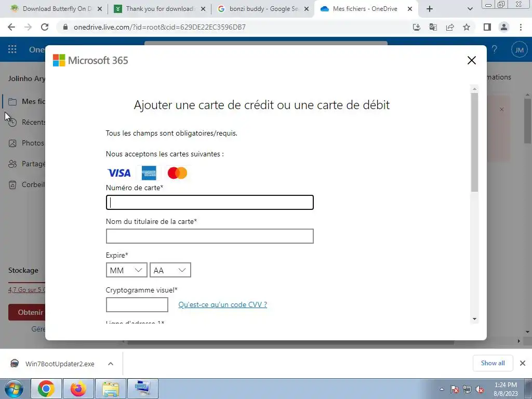Open Chrome from the taskbar

tap(46, 389)
